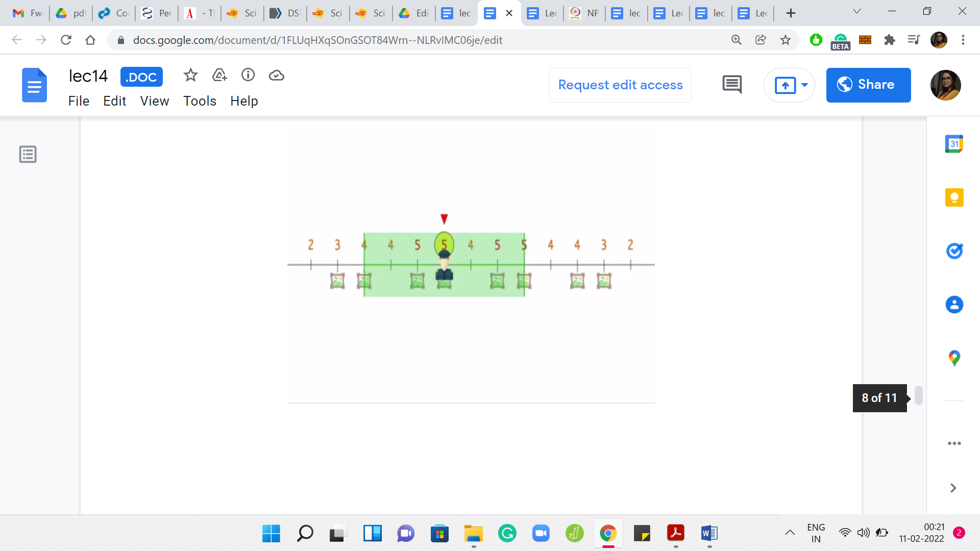
Task: Open the File menu
Action: click(79, 101)
